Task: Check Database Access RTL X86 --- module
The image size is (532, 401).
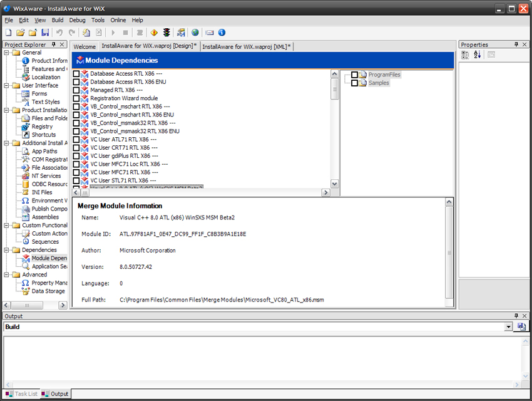Action: point(76,74)
